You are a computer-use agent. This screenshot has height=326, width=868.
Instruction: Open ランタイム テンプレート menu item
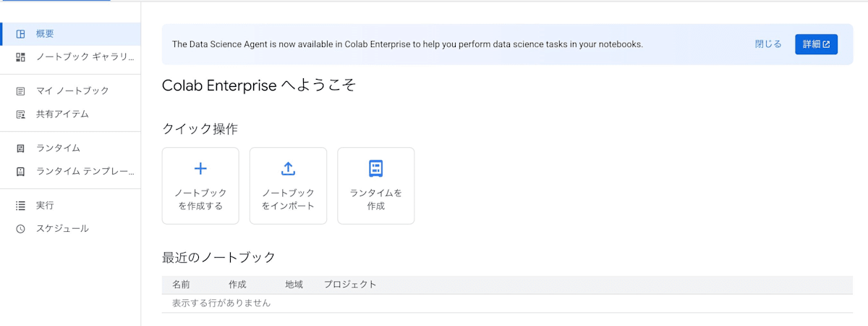[x=70, y=172]
